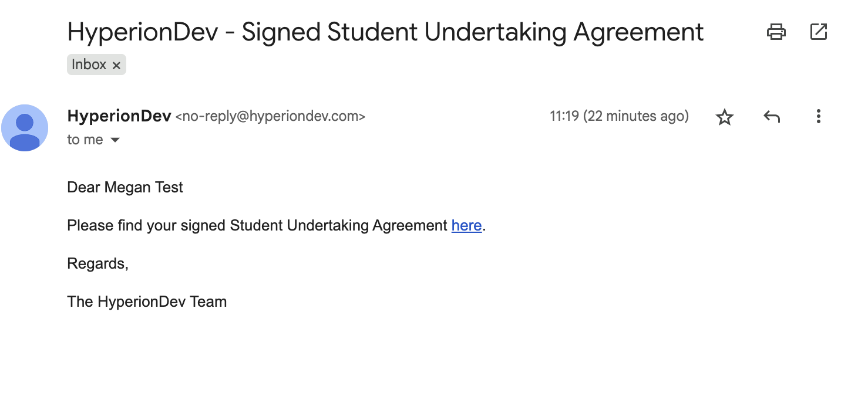Click the Reply arrow icon
The image size is (868, 393).
[x=772, y=117]
